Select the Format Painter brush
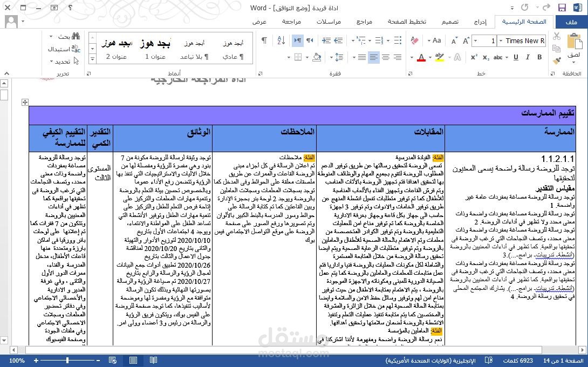Image resolution: width=588 pixels, height=367 pixels. pyautogui.click(x=557, y=60)
